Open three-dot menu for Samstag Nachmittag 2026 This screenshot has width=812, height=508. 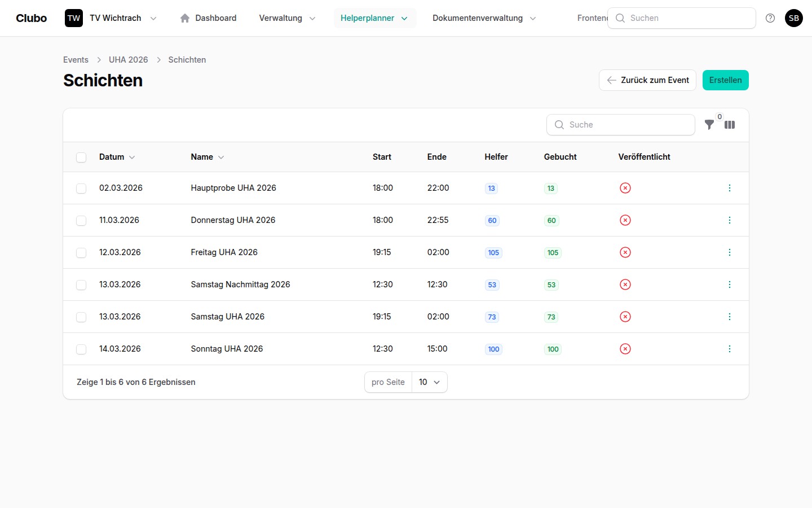point(729,284)
